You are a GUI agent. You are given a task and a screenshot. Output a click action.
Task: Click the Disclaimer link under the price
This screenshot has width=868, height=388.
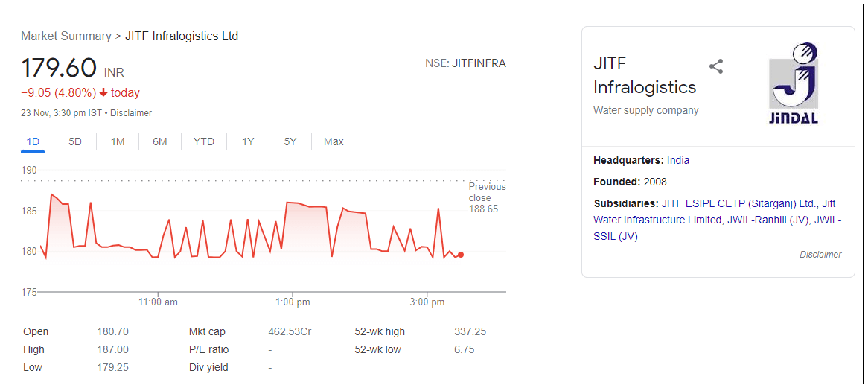(x=130, y=113)
